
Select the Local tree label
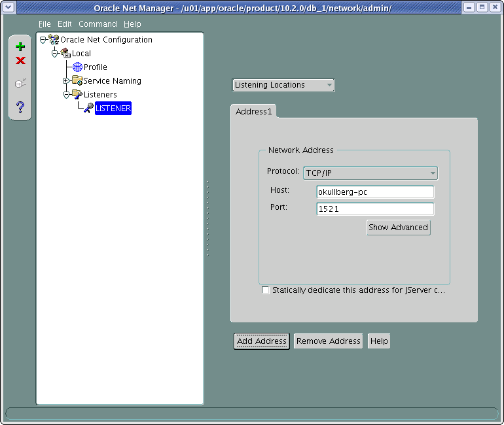point(81,53)
